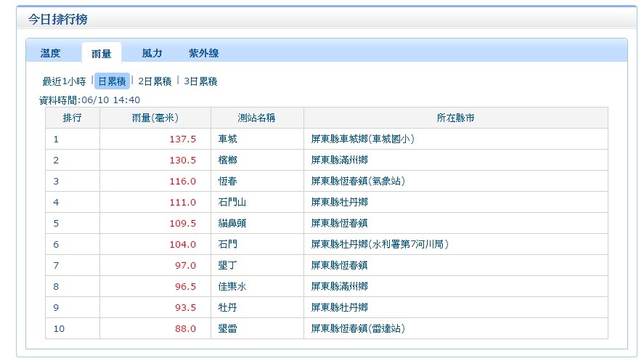Select the 墾丁 station name
Screen dimensions: 644x361
pos(227,265)
